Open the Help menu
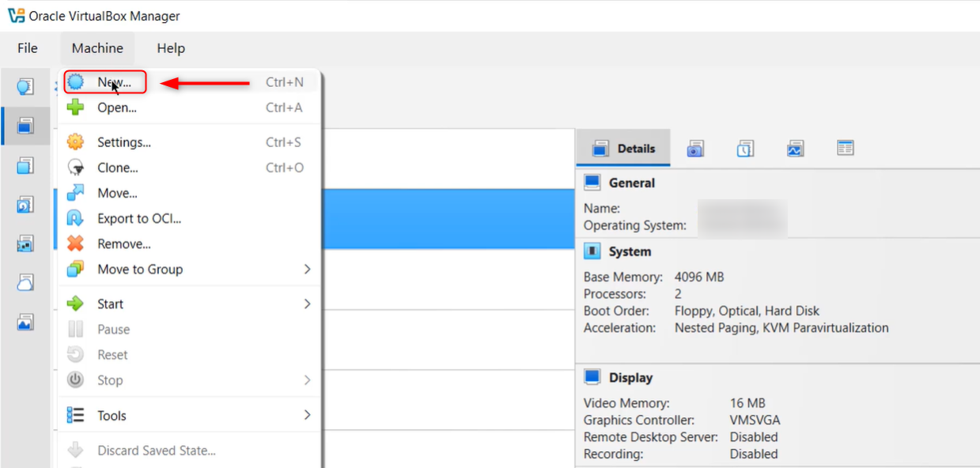The height and width of the screenshot is (468, 980). [x=171, y=48]
